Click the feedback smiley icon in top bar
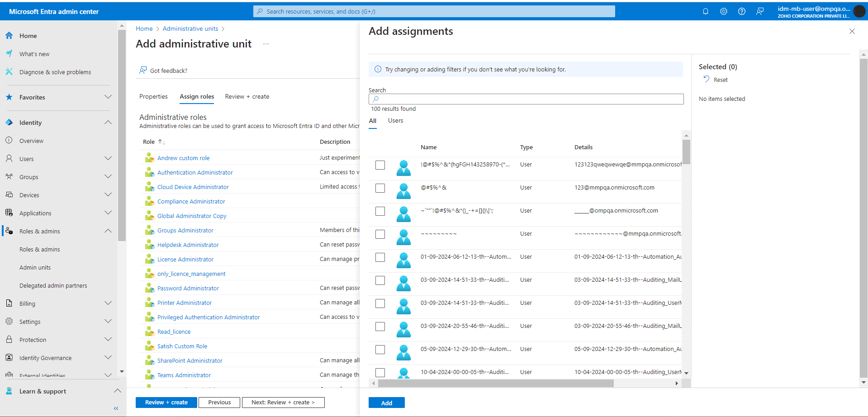 tap(759, 11)
